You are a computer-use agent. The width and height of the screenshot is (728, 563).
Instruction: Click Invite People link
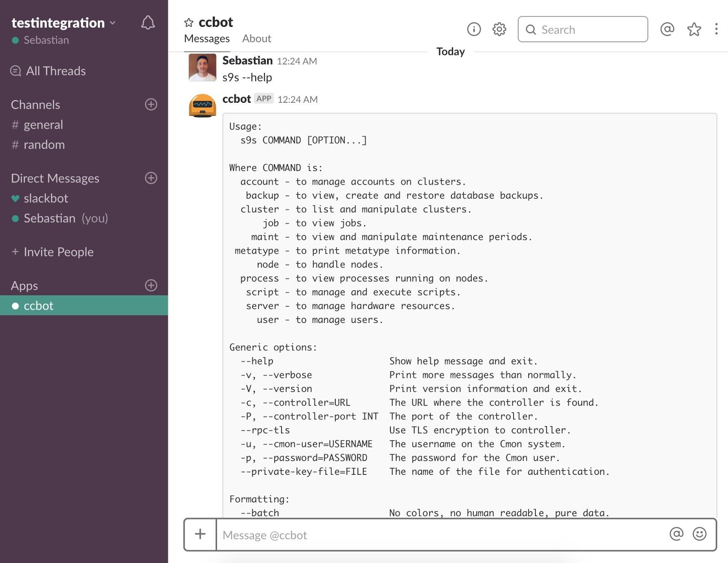[58, 252]
